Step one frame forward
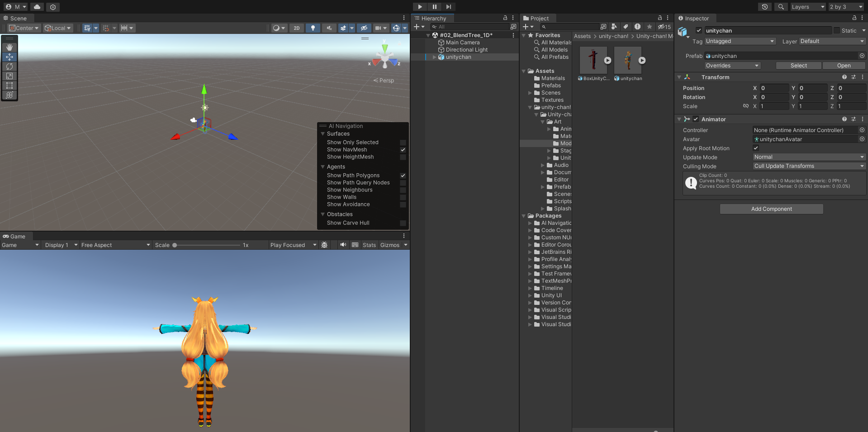The width and height of the screenshot is (868, 432). 448,7
